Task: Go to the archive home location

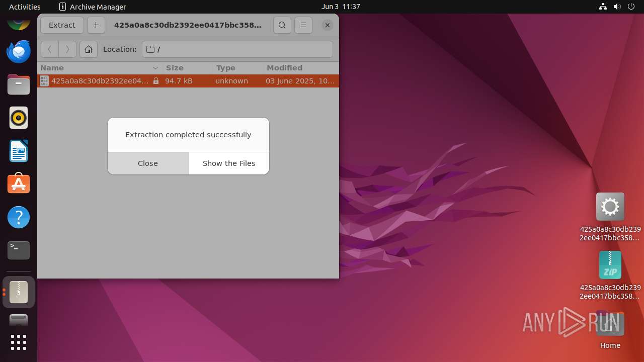Action: 89,49
